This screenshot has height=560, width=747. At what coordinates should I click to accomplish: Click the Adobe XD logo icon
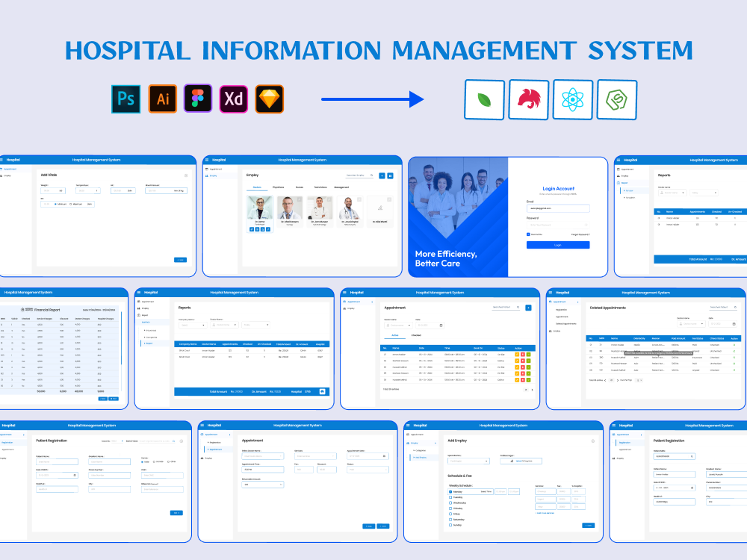click(x=234, y=99)
